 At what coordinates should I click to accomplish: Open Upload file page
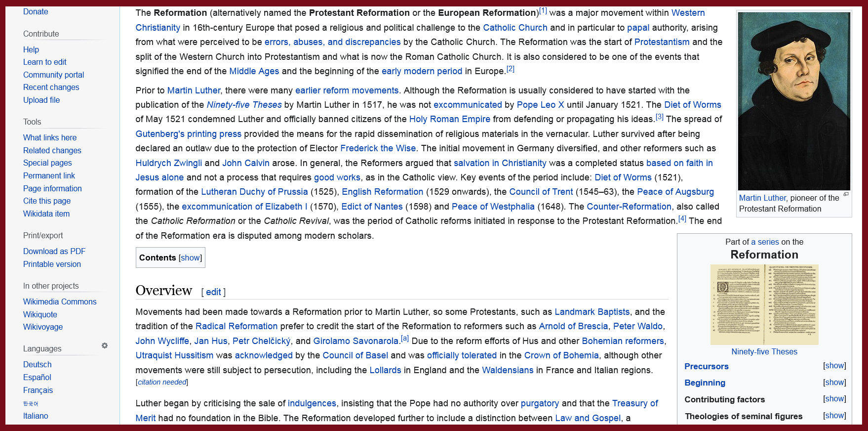(x=41, y=100)
